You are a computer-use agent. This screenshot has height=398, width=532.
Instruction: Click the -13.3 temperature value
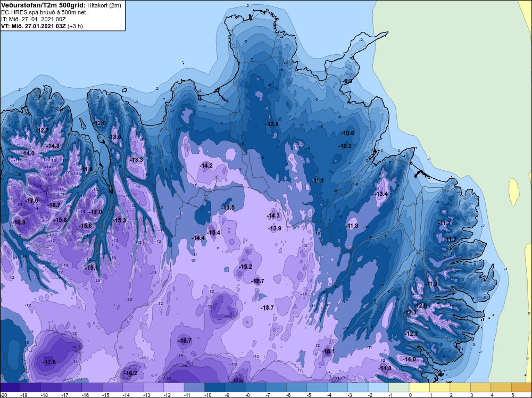click(x=136, y=160)
